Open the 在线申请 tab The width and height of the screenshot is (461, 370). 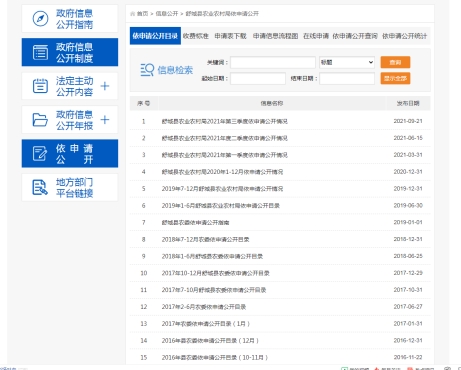[x=316, y=36]
